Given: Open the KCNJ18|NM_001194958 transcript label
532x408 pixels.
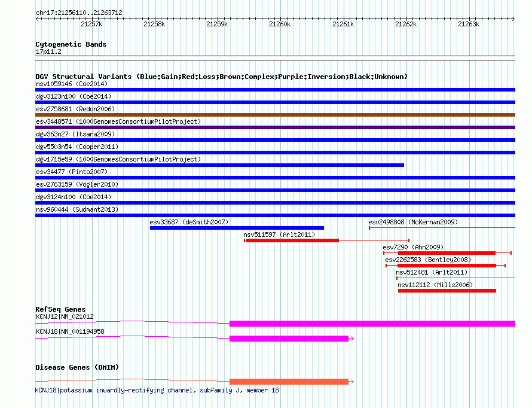Looking at the screenshot, I should (70, 331).
